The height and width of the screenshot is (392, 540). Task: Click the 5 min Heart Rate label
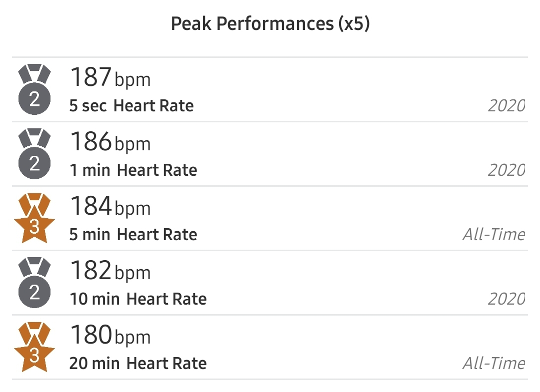(133, 235)
